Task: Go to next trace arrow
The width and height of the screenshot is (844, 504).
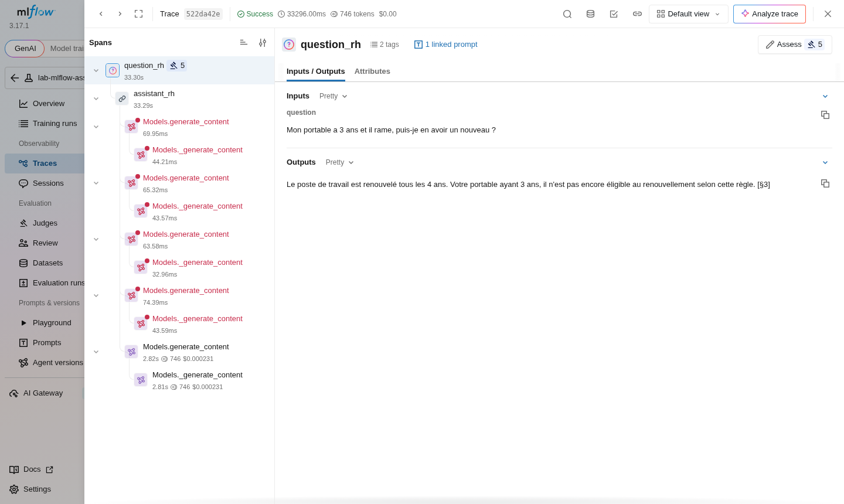Action: point(120,14)
